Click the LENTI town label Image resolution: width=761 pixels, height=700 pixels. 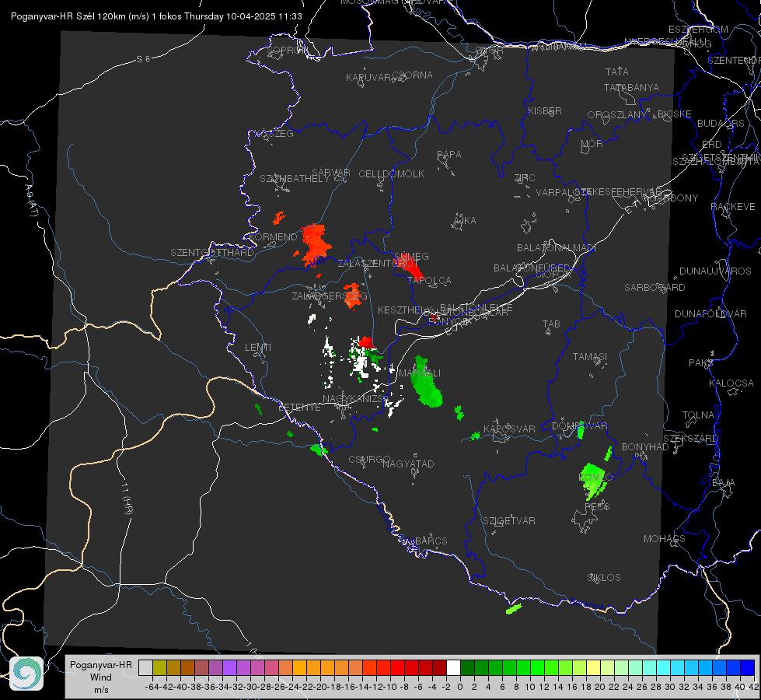(258, 348)
